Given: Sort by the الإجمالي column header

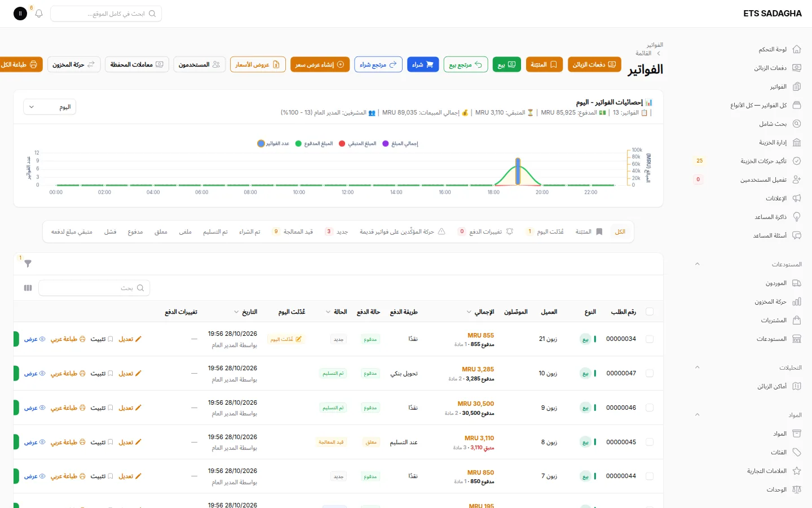Looking at the screenshot, I should tap(480, 312).
